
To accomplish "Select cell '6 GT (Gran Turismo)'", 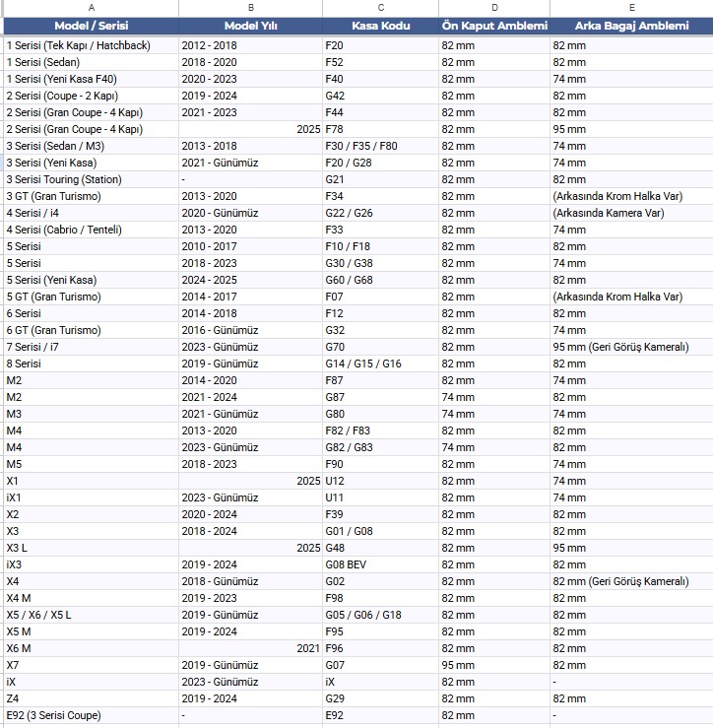I will click(91, 330).
